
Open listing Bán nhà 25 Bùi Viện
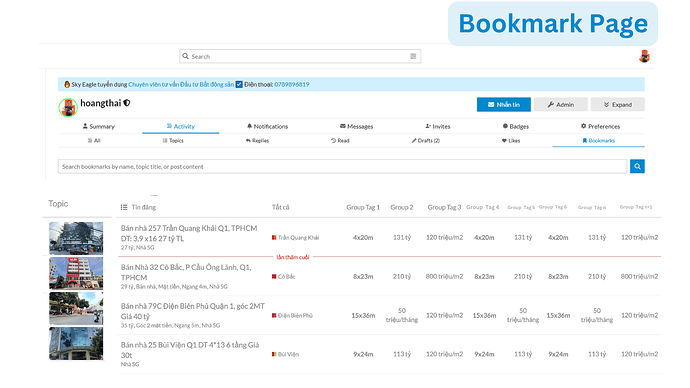point(190,350)
